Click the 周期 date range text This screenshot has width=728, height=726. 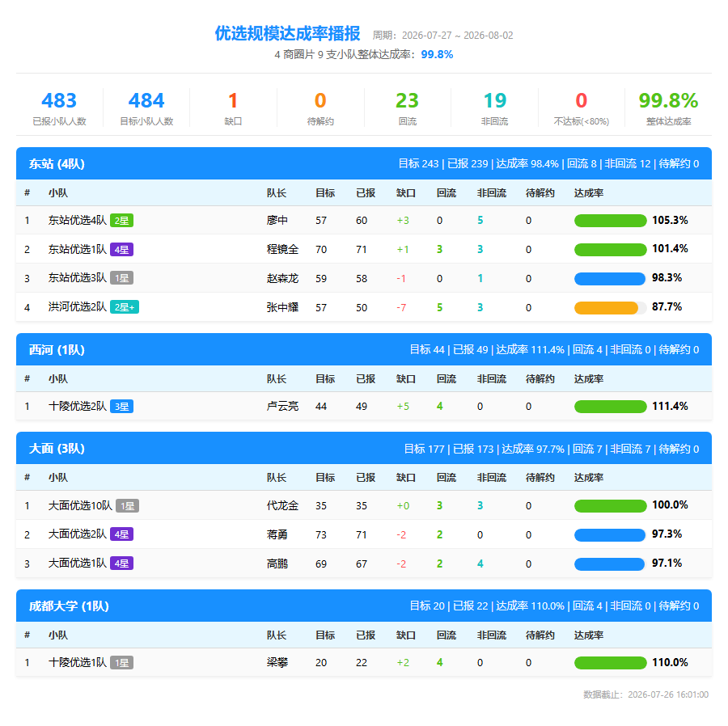pos(442,36)
